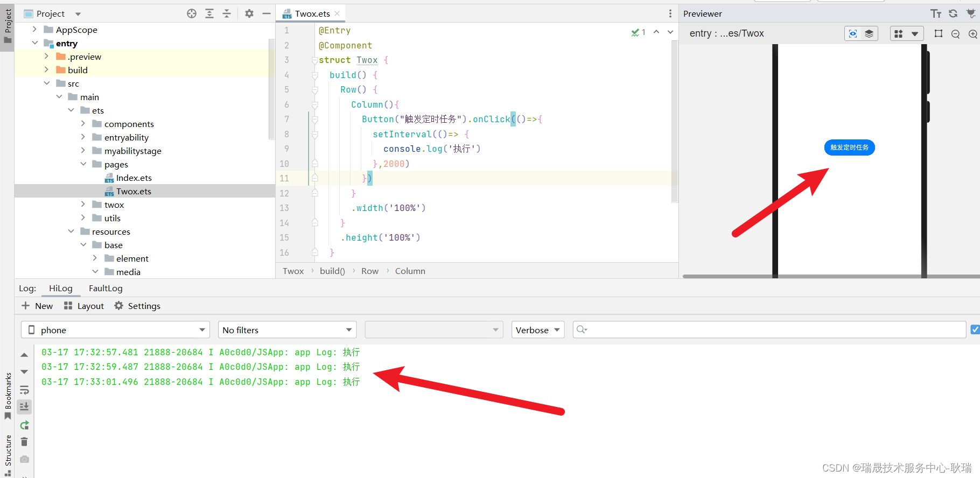980x478 pixels.
Task: Click the Collapse All icon in Project toolbar
Action: click(227, 13)
